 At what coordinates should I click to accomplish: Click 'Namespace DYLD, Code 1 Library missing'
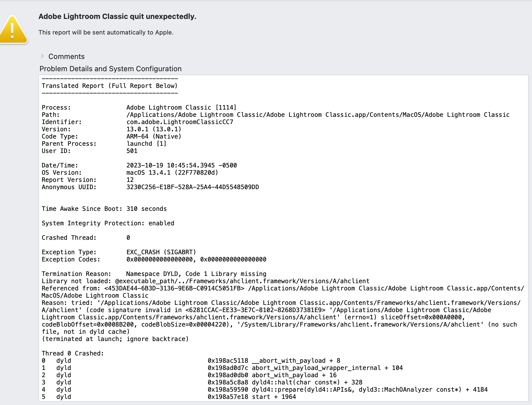click(196, 274)
